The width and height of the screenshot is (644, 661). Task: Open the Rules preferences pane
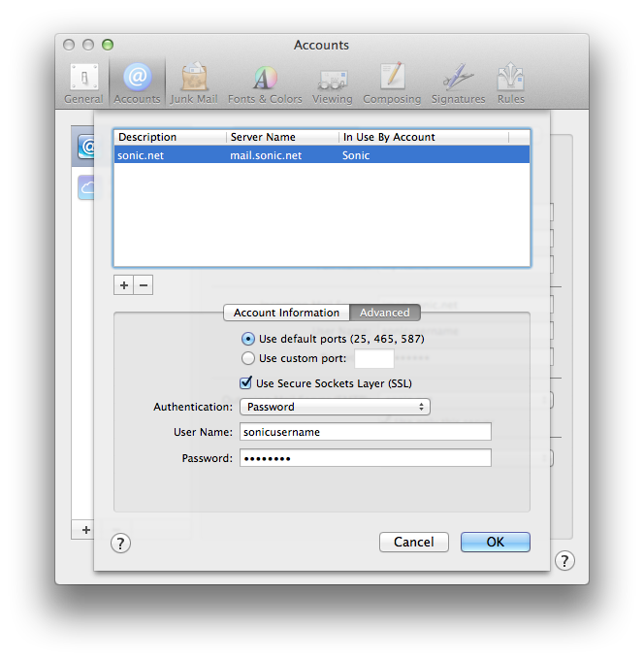click(511, 83)
